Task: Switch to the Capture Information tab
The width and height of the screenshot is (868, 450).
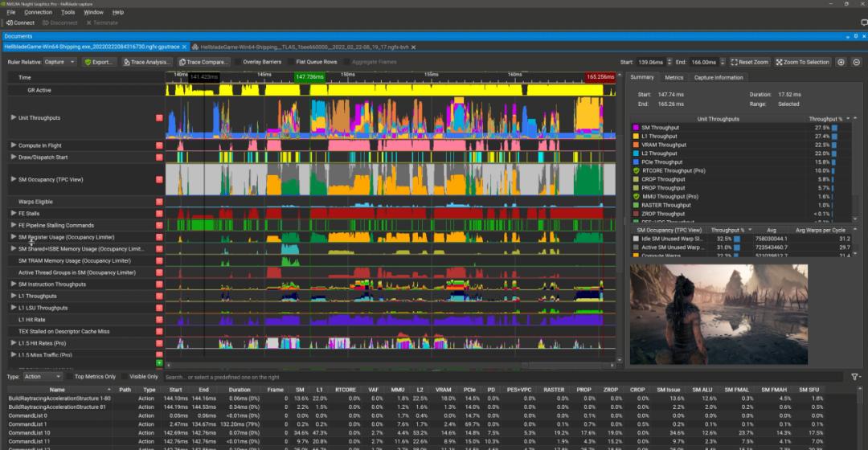Action: (719, 77)
